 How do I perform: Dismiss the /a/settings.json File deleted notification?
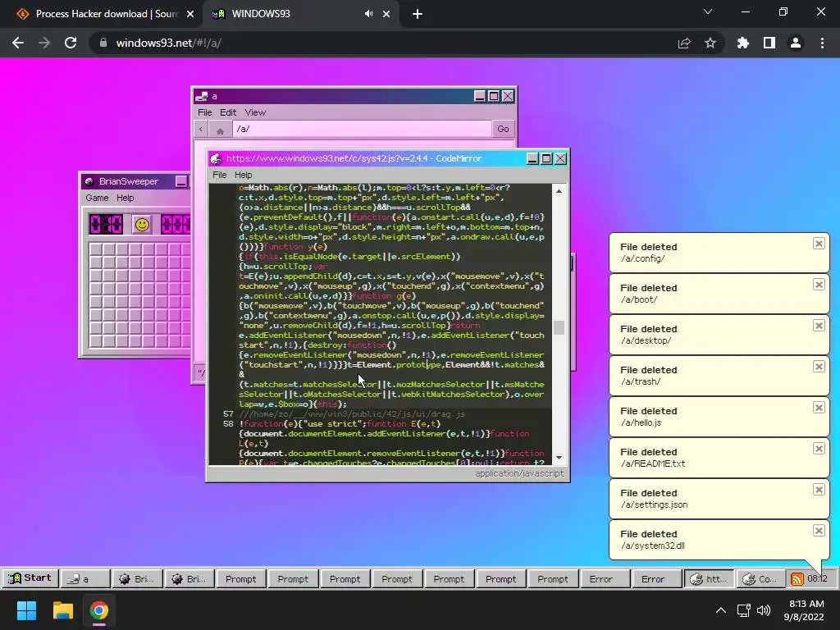click(819, 490)
